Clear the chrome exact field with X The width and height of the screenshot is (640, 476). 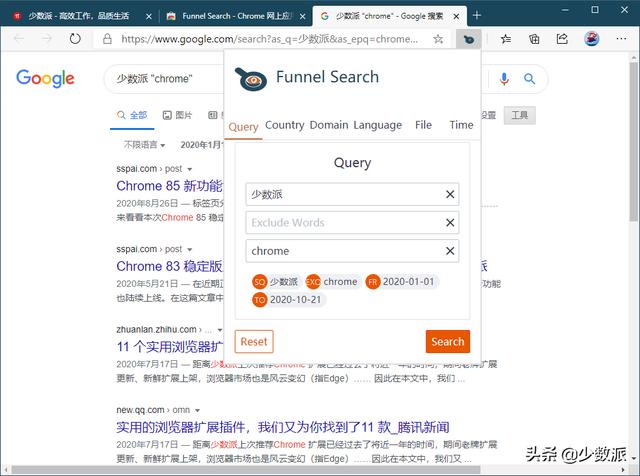(x=450, y=251)
